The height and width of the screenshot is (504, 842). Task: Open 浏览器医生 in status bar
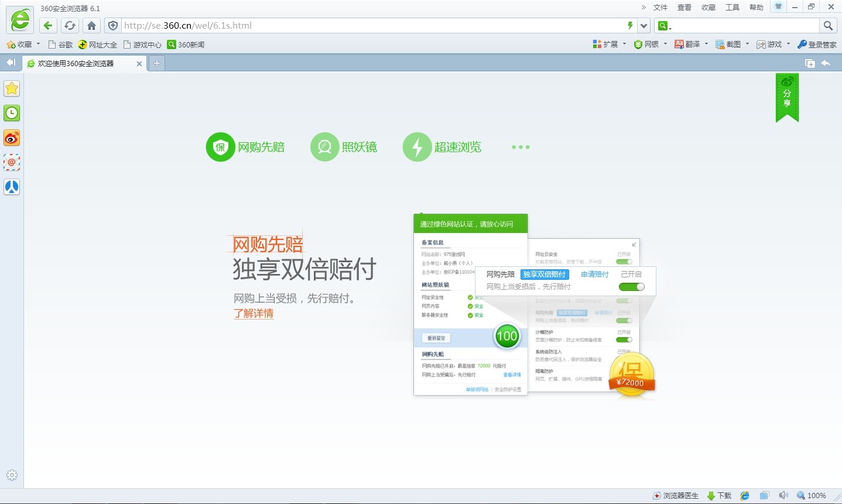point(676,496)
